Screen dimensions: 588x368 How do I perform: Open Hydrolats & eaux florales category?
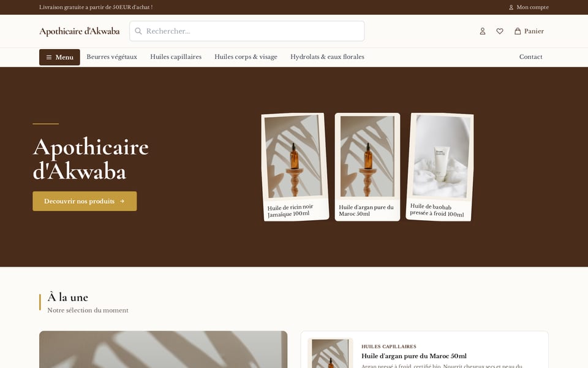(x=327, y=56)
